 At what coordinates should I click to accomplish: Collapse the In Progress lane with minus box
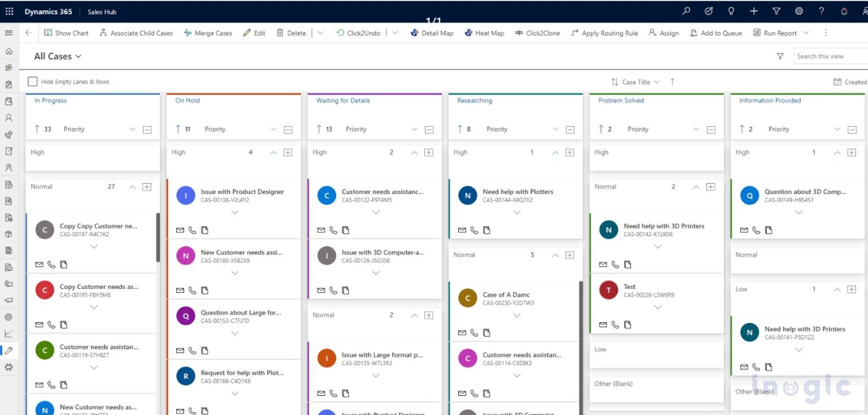(147, 129)
